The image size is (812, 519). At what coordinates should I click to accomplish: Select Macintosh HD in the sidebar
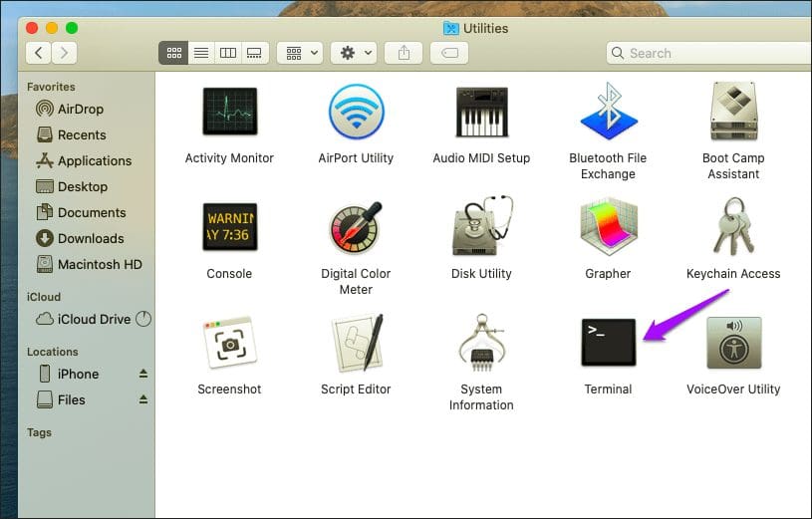pos(89,264)
